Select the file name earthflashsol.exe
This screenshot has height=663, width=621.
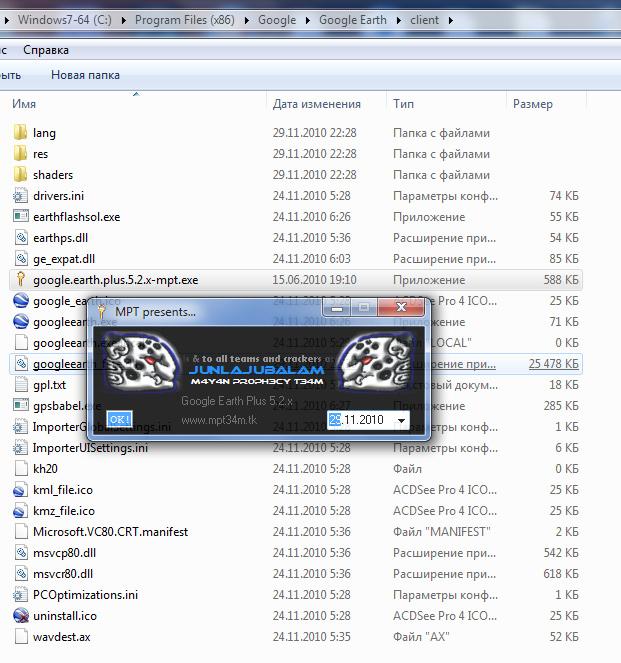(77, 216)
